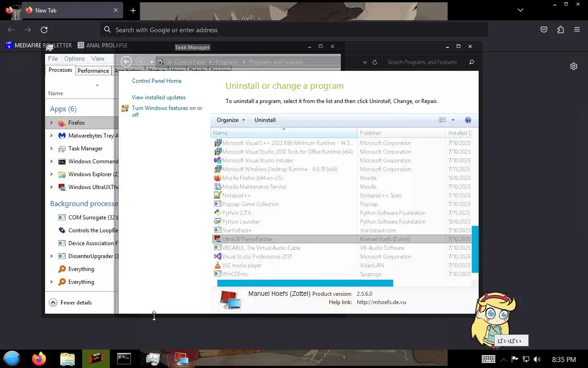Open the Options menu in Task Manager
This screenshot has height=368, width=588.
pos(74,58)
